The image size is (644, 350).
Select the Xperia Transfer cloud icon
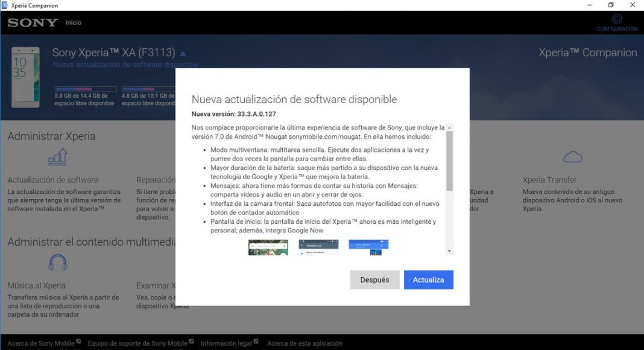pyautogui.click(x=572, y=157)
